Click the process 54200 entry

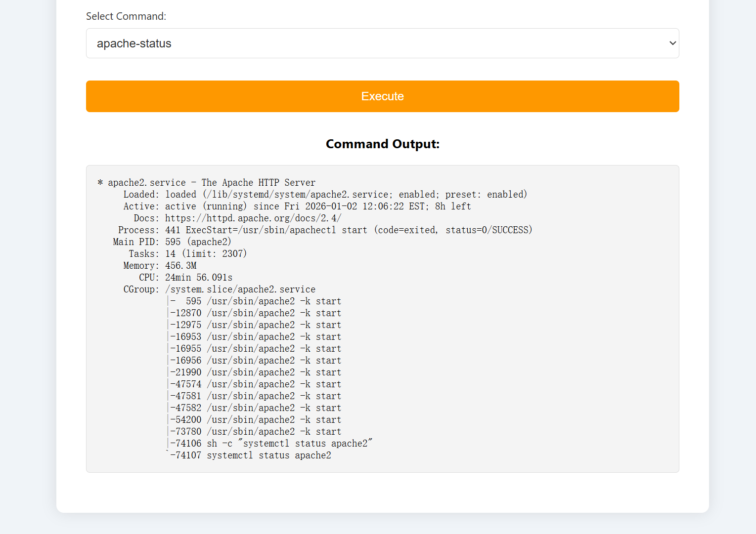click(255, 420)
